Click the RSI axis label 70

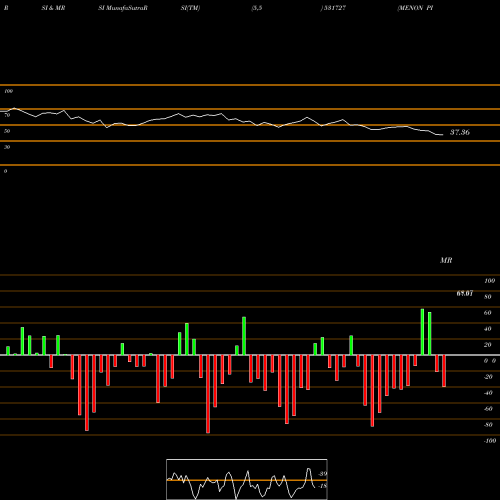point(7,115)
